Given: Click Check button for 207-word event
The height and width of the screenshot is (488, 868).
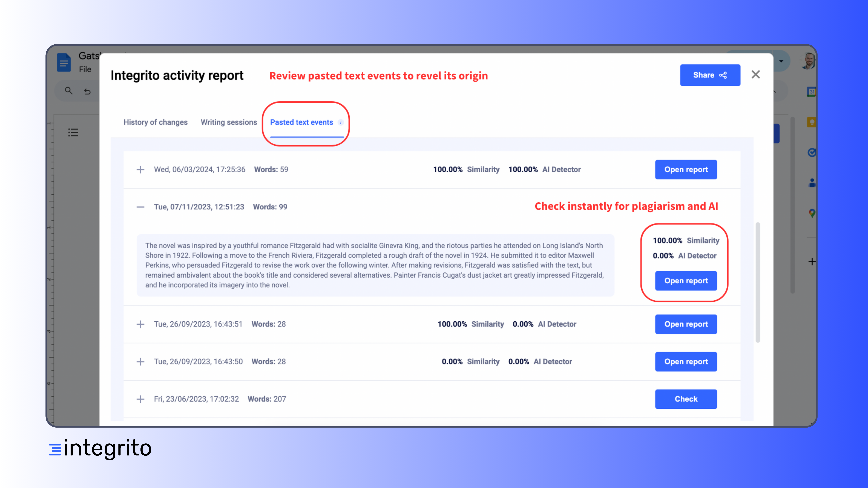Looking at the screenshot, I should click(x=686, y=399).
